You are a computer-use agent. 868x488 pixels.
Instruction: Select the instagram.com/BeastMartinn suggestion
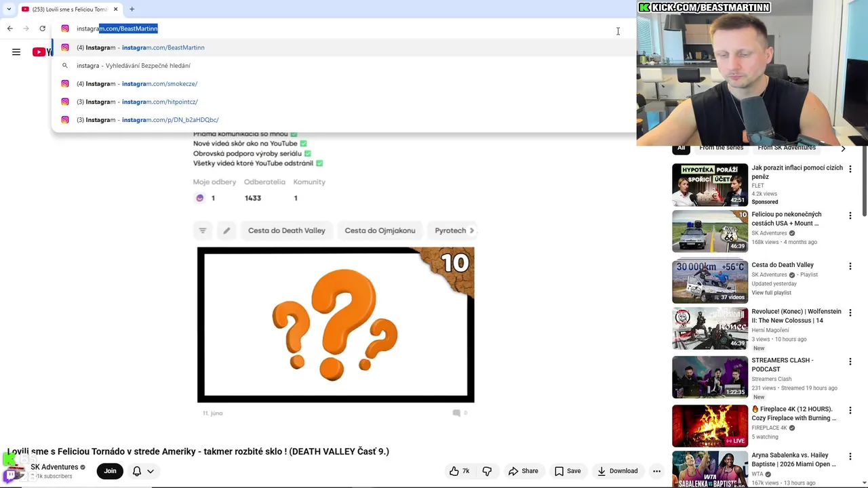tap(344, 47)
